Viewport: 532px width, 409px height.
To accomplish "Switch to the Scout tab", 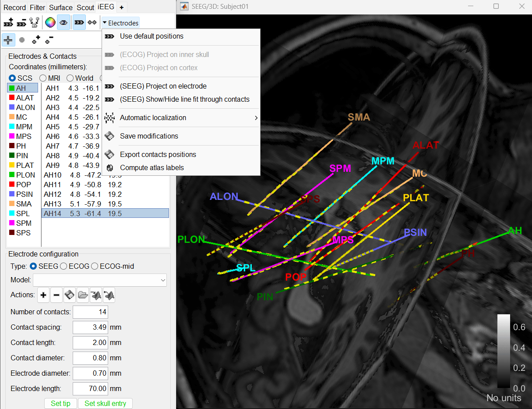I will (x=85, y=7).
